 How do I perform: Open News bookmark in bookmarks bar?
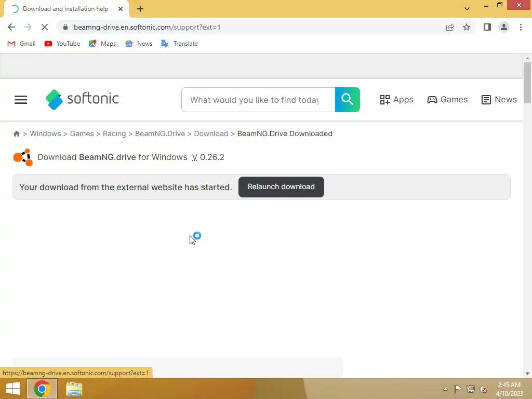(x=139, y=44)
